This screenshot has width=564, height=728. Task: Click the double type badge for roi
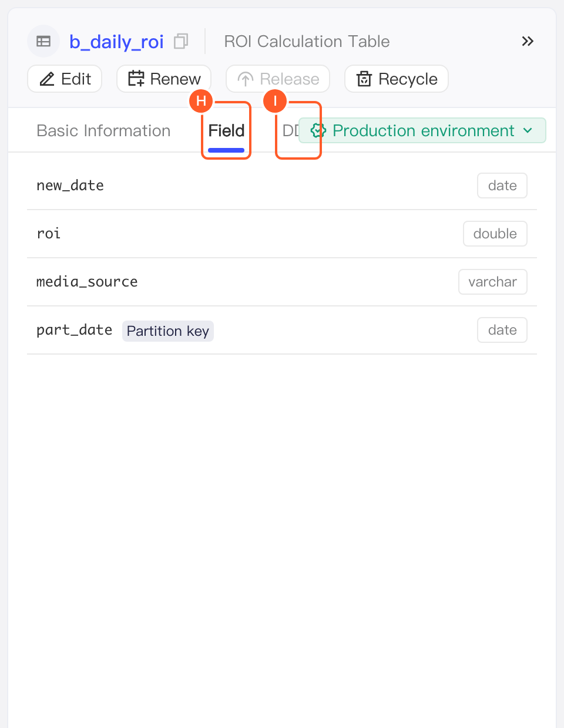pyautogui.click(x=495, y=234)
